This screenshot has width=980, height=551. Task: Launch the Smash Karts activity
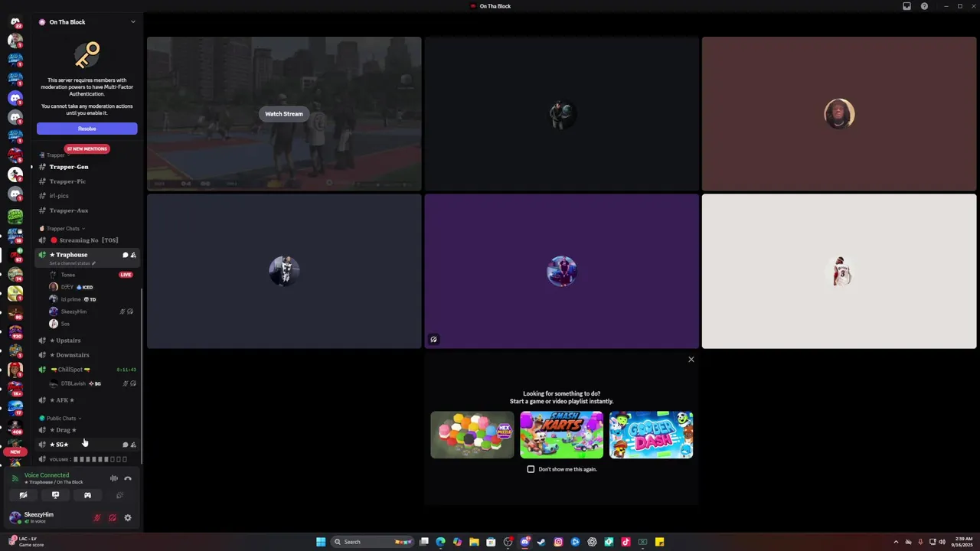[x=561, y=435]
